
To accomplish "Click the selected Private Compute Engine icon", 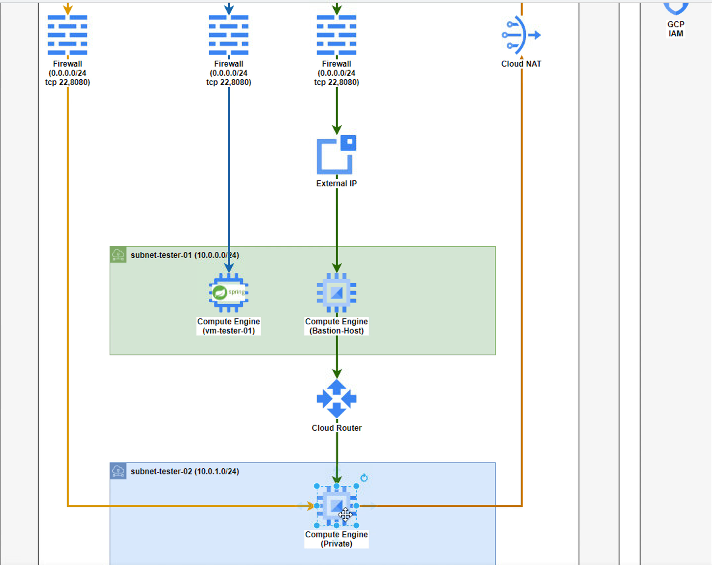I will point(336,506).
